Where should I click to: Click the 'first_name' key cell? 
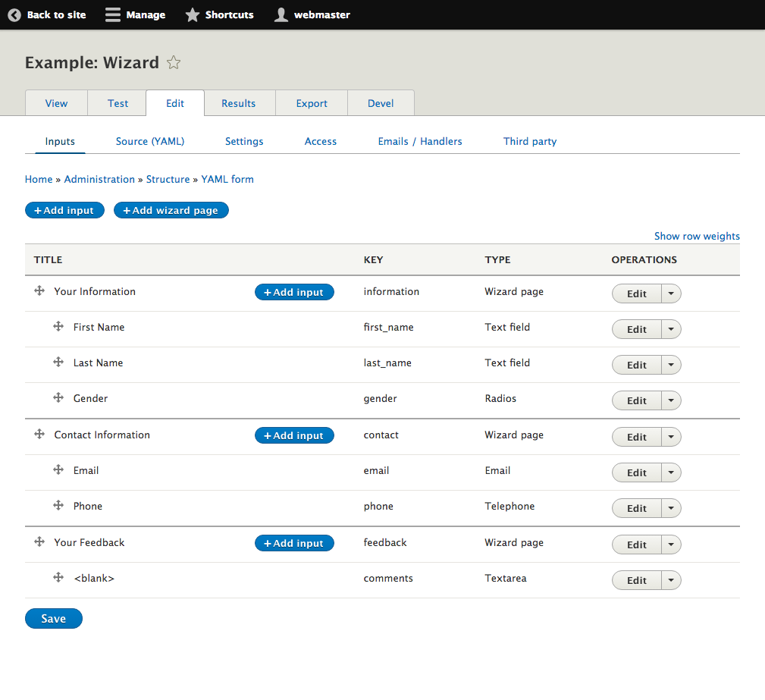click(x=388, y=327)
